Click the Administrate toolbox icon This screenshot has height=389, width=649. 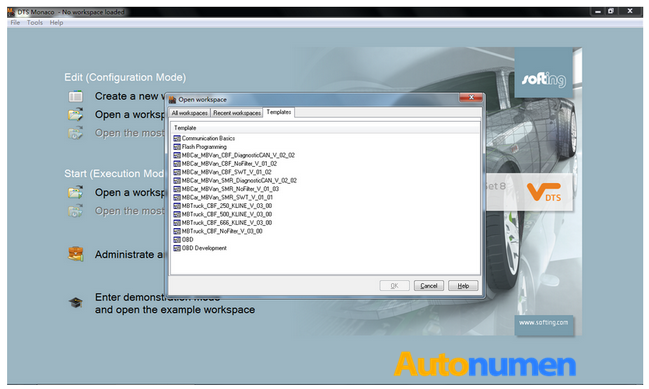pyautogui.click(x=76, y=254)
